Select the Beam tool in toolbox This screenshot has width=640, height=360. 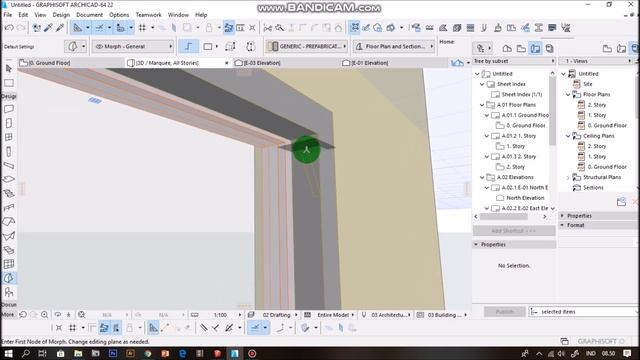[x=9, y=165]
